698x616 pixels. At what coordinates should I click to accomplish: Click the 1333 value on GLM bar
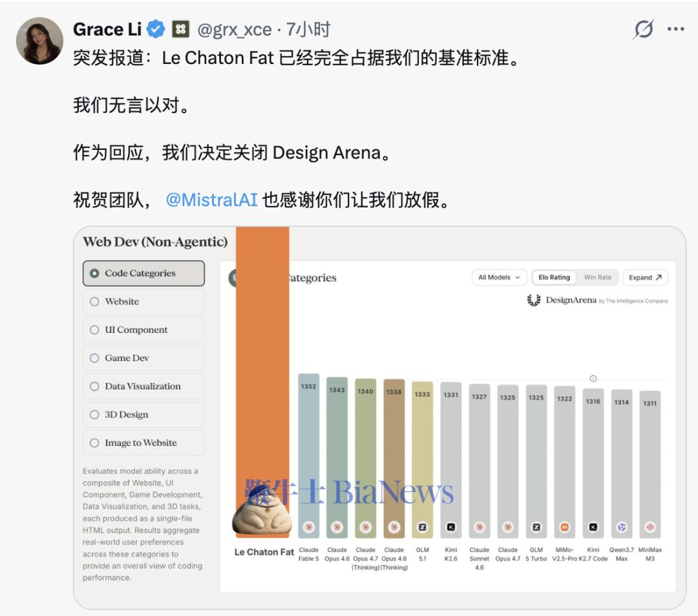pos(423,394)
